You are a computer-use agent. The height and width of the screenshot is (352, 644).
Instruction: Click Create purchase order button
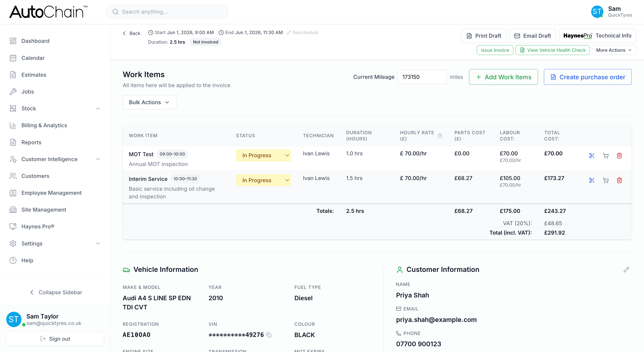tap(588, 77)
